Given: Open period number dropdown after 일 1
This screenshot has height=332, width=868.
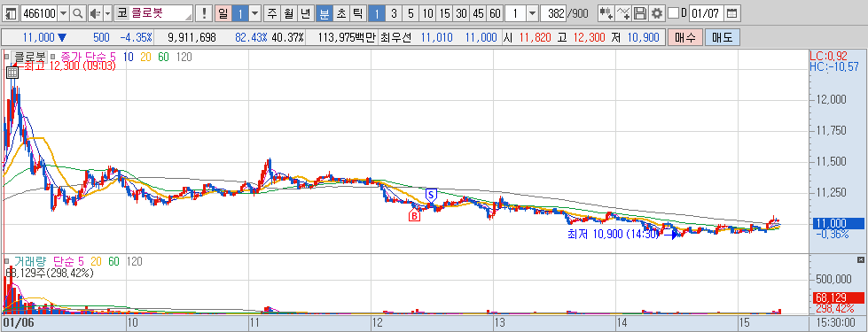Looking at the screenshot, I should (254, 13).
